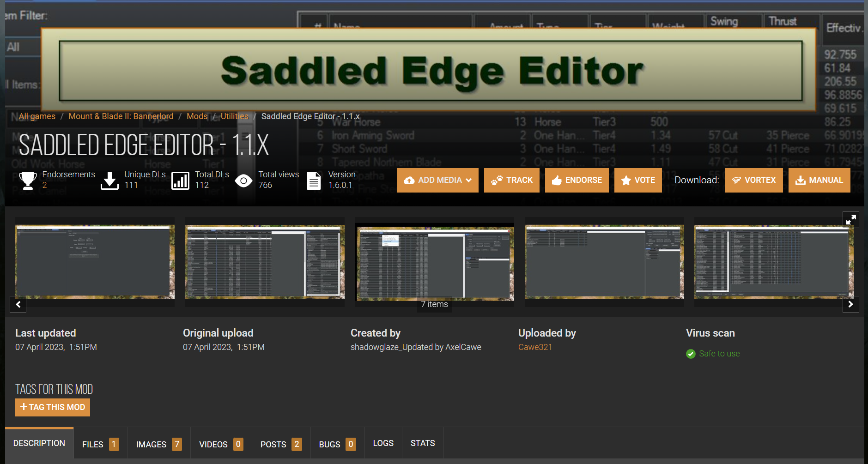Show previous gallery images with left arrow

(18, 304)
